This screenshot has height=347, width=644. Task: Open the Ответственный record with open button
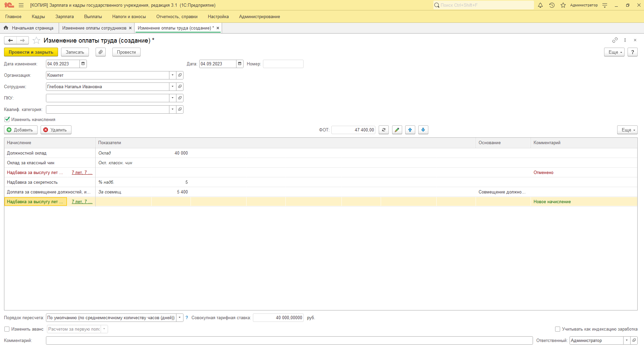(634, 341)
